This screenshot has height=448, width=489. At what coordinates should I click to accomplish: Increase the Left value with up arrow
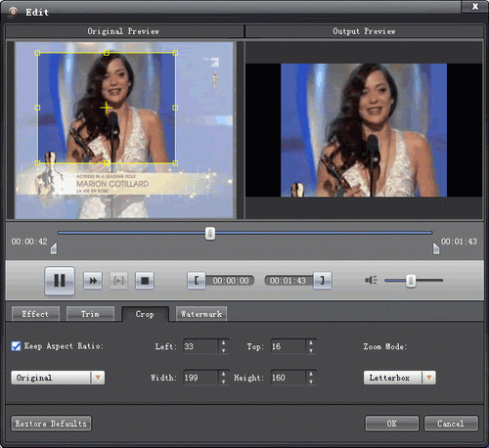223,342
